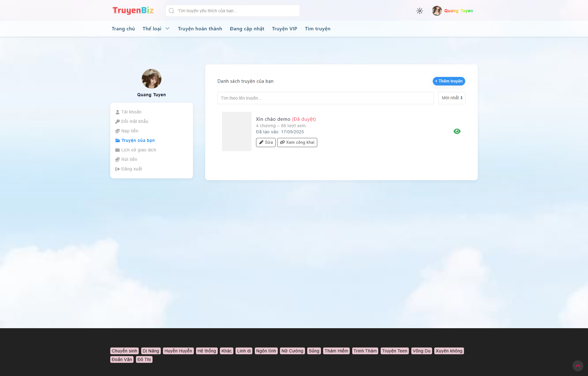
Task: Click the scroll-to-top arrow button
Action: 578,366
